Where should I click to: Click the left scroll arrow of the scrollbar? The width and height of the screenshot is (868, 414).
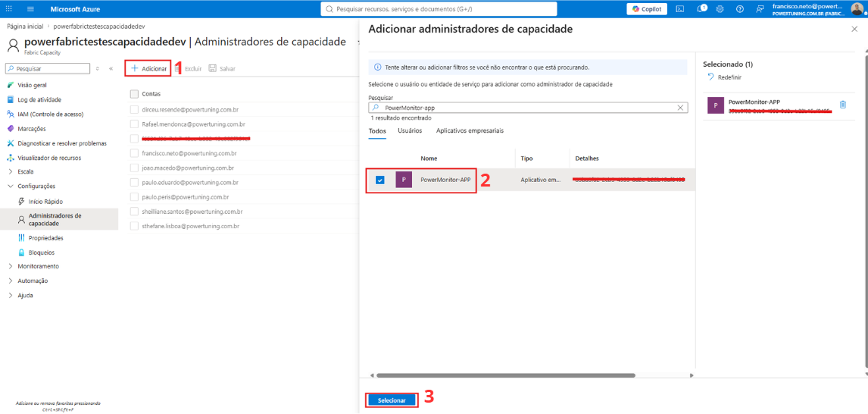click(371, 375)
